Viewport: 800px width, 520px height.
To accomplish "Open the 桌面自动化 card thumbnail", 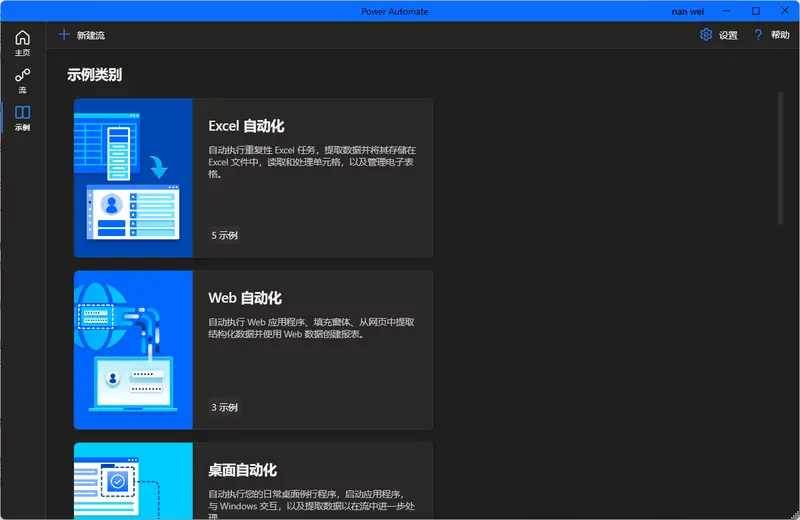I will [x=133, y=481].
